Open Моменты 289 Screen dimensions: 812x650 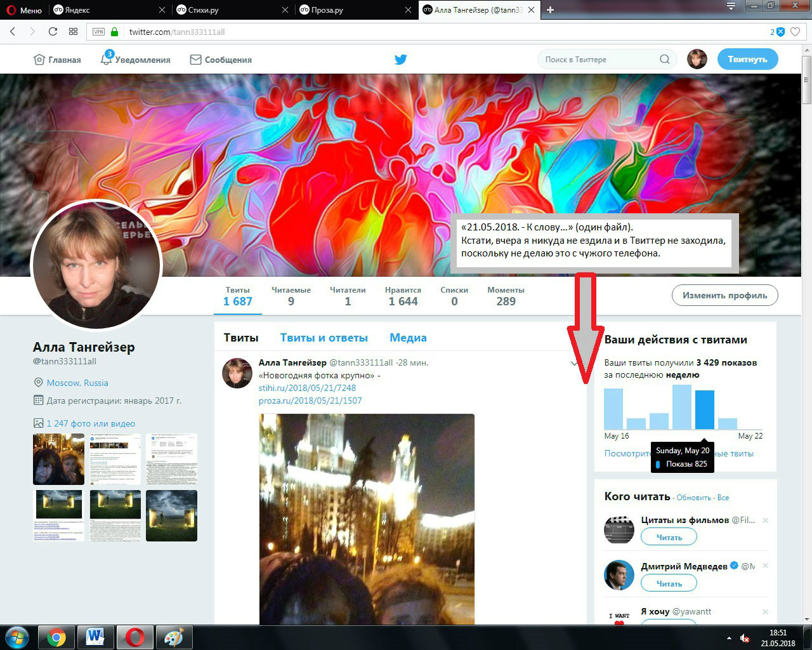click(506, 296)
